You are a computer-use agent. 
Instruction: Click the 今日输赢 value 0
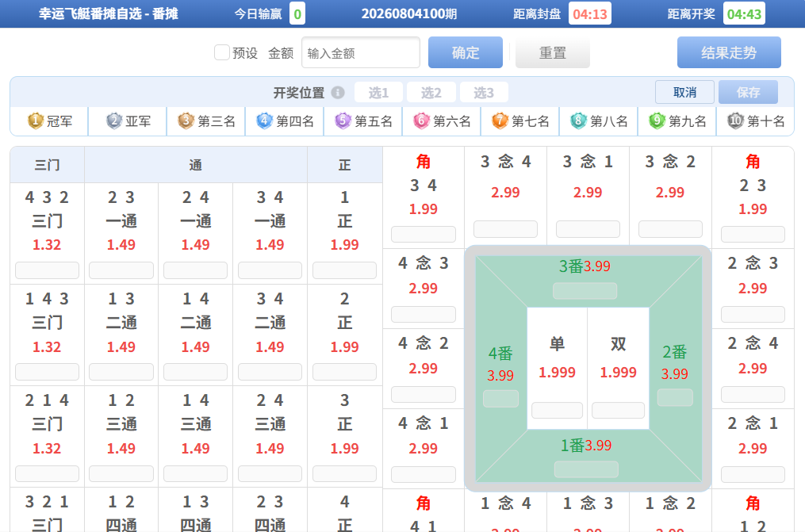(x=297, y=13)
